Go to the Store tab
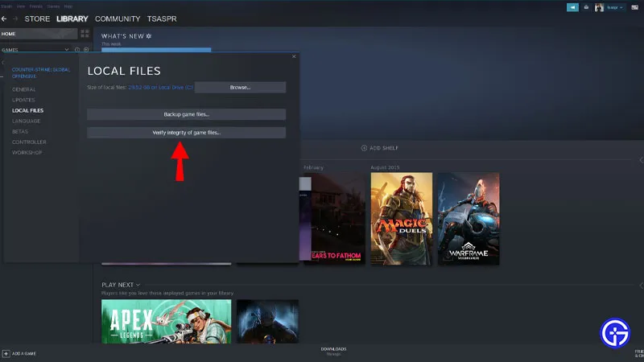The height and width of the screenshot is (362, 644). (x=37, y=19)
